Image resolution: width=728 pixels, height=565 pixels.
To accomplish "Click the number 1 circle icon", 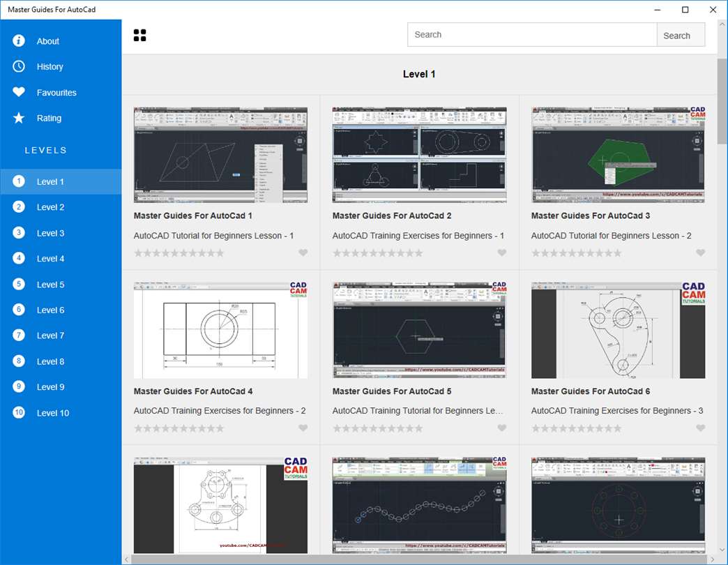I will [x=19, y=181].
